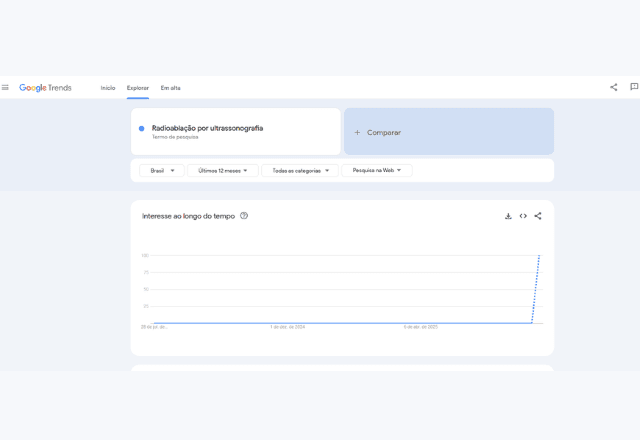Open the hamburger main menu
640x440 pixels.
(5, 87)
